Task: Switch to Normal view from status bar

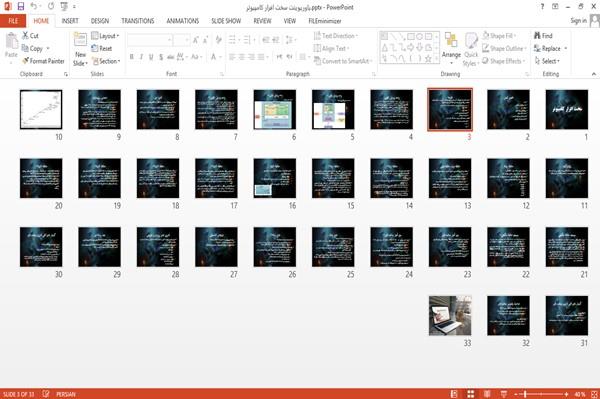Action: click(x=454, y=394)
